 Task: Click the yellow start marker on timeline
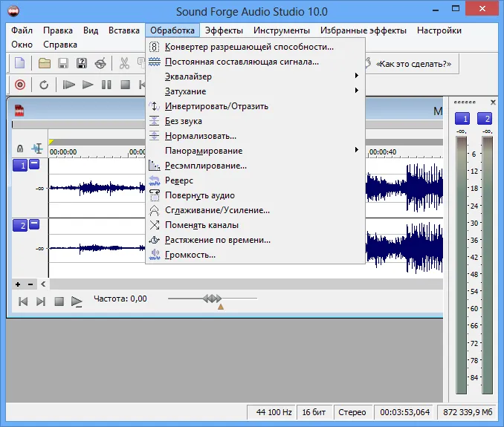pyautogui.click(x=51, y=142)
